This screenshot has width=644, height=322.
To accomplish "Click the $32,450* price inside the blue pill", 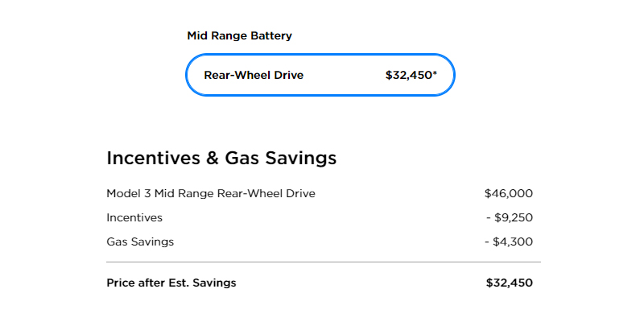I will tap(409, 76).
